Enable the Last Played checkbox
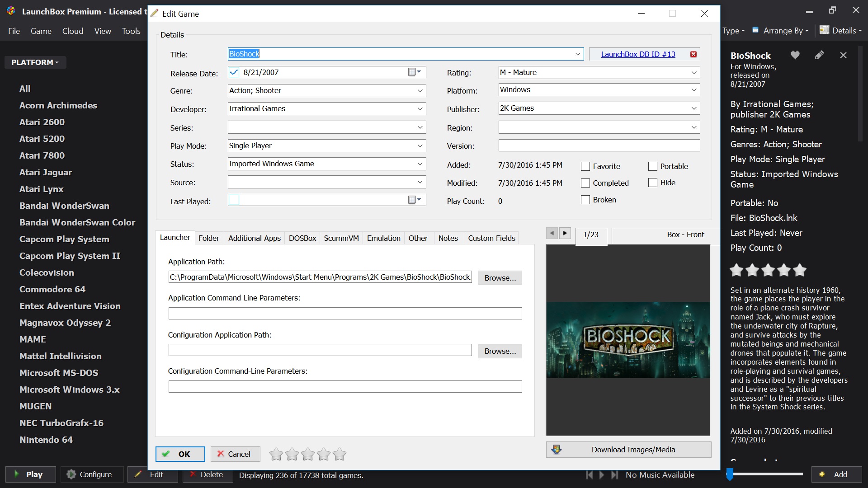Image resolution: width=868 pixels, height=488 pixels. point(234,200)
